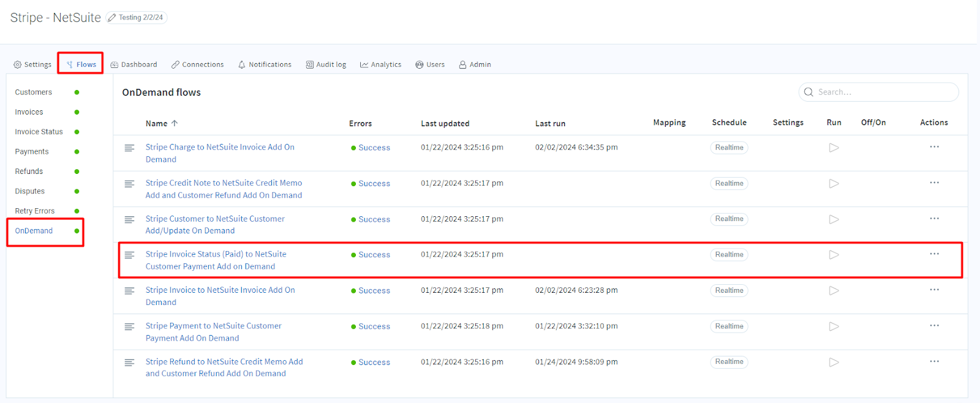Open Stripe Charge to NetSuite Invoice flow
Screen dimensions: 980x403
tap(220, 153)
